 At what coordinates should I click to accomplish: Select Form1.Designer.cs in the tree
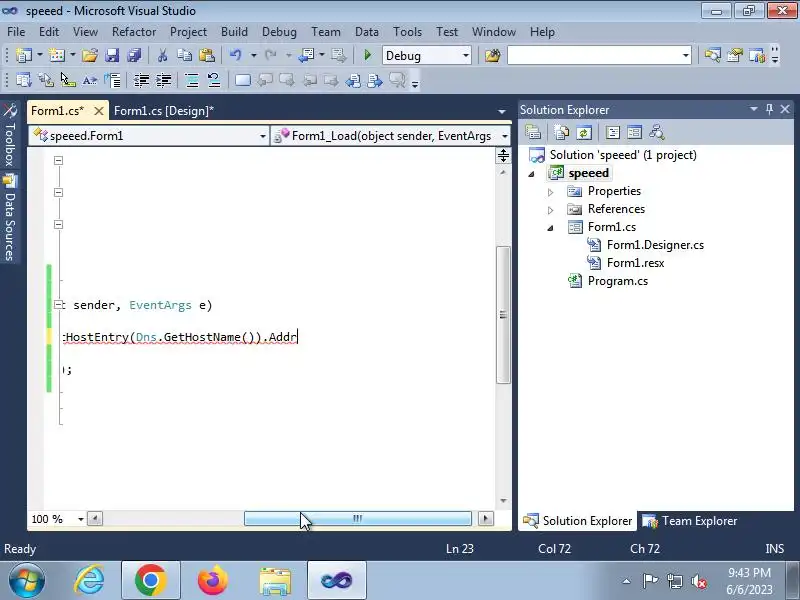click(x=655, y=245)
